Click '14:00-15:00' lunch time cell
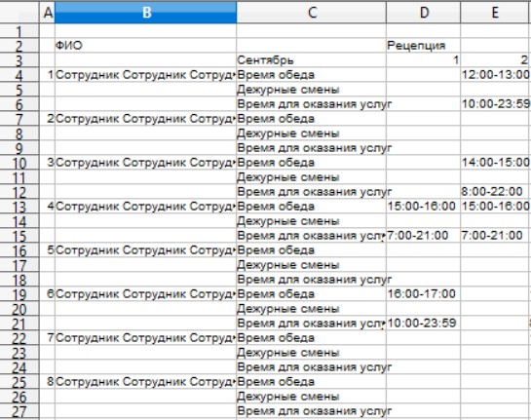The image size is (531, 420). point(496,162)
